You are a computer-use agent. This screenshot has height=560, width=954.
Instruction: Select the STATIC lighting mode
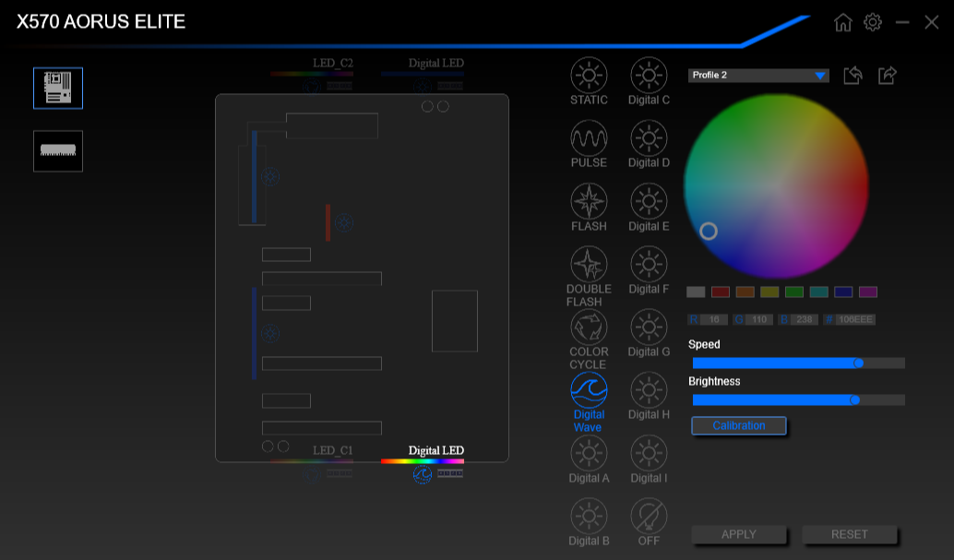point(589,81)
